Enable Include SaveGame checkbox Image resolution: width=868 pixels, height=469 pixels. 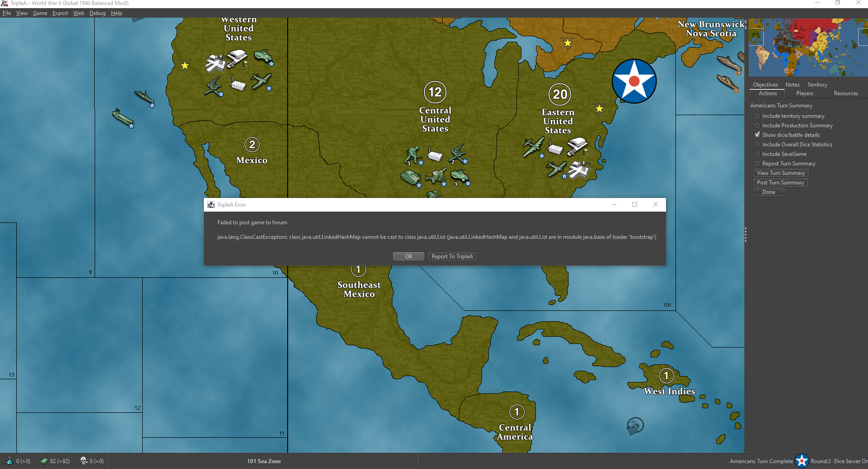757,154
